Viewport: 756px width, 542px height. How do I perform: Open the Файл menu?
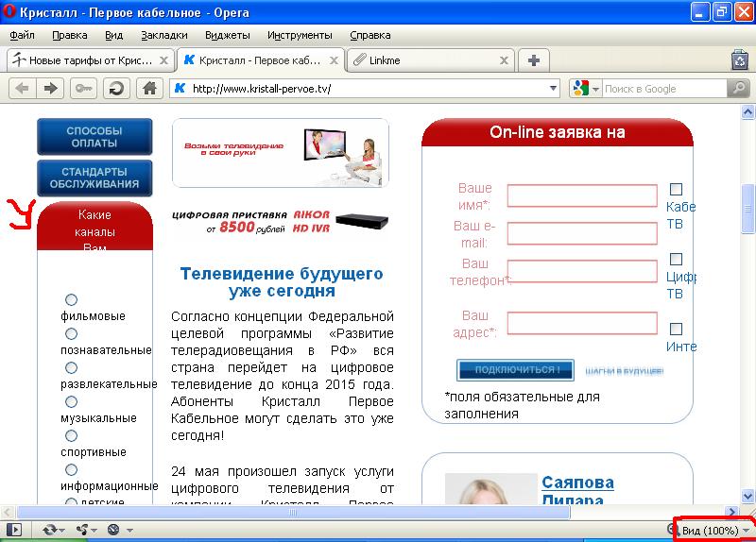coord(22,35)
